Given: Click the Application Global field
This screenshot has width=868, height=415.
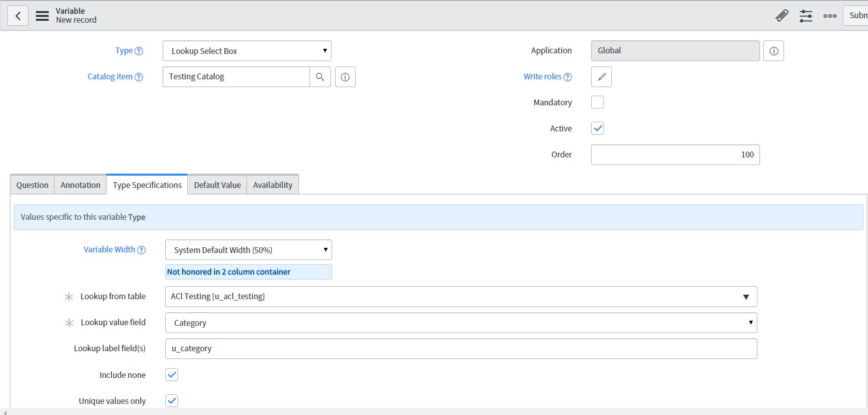Looking at the screenshot, I should (675, 51).
